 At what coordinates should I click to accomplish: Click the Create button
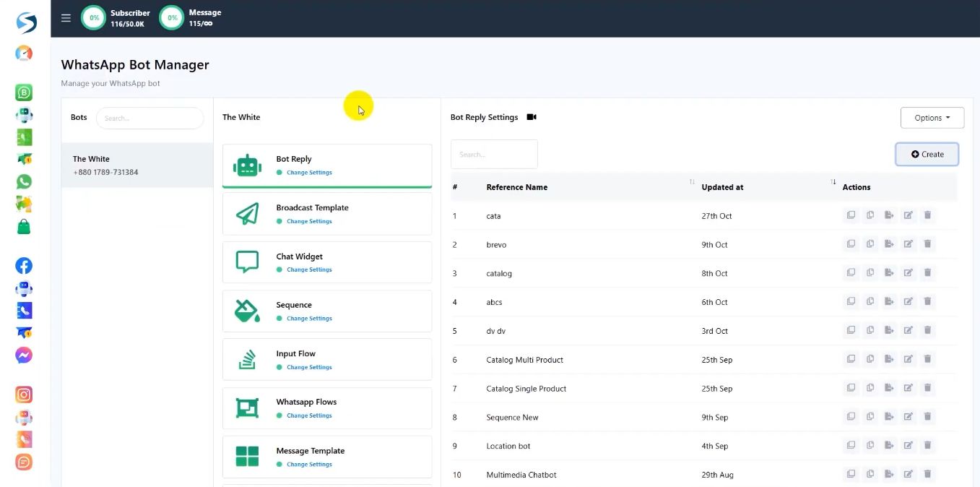click(x=927, y=154)
